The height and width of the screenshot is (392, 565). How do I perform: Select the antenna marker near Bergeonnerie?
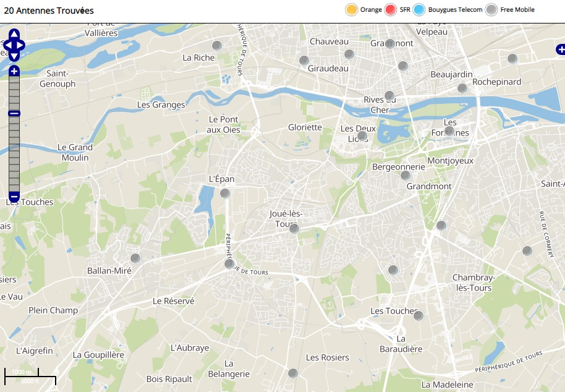406,176
